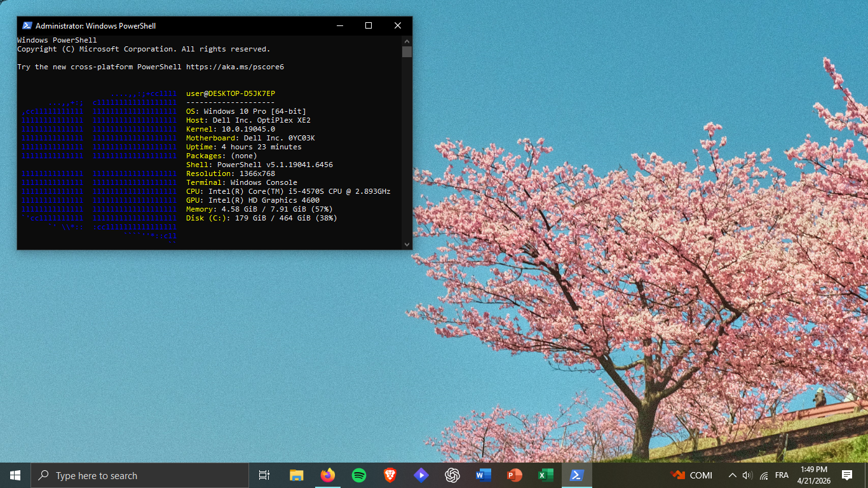Click the Motherboard line Dell Inc. 0YC03K
Image resolution: width=868 pixels, height=488 pixels.
point(250,138)
